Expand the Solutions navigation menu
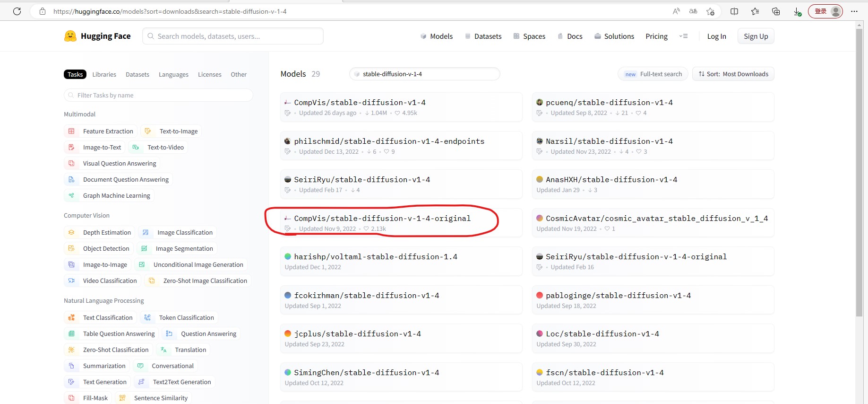Screen dimensions: 868x404 click(x=614, y=36)
